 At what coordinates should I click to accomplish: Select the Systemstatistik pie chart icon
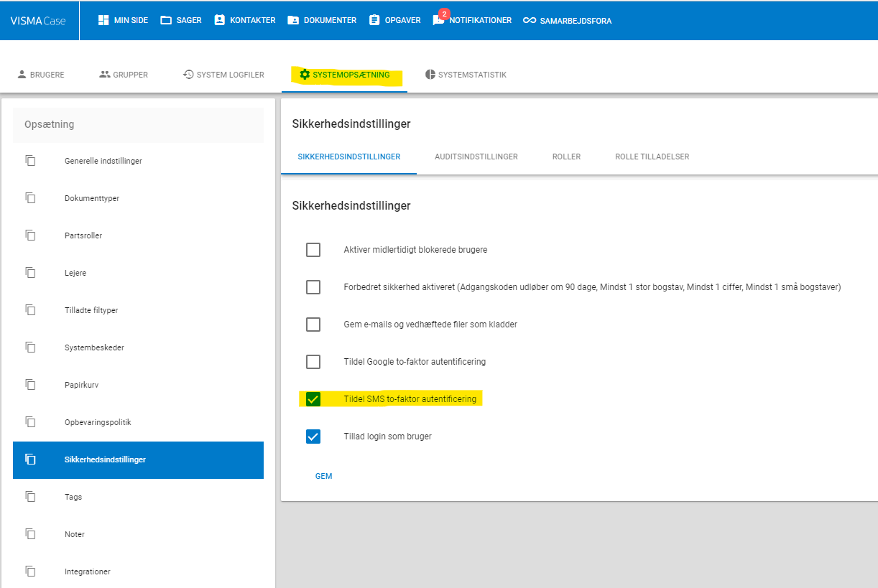(x=430, y=75)
